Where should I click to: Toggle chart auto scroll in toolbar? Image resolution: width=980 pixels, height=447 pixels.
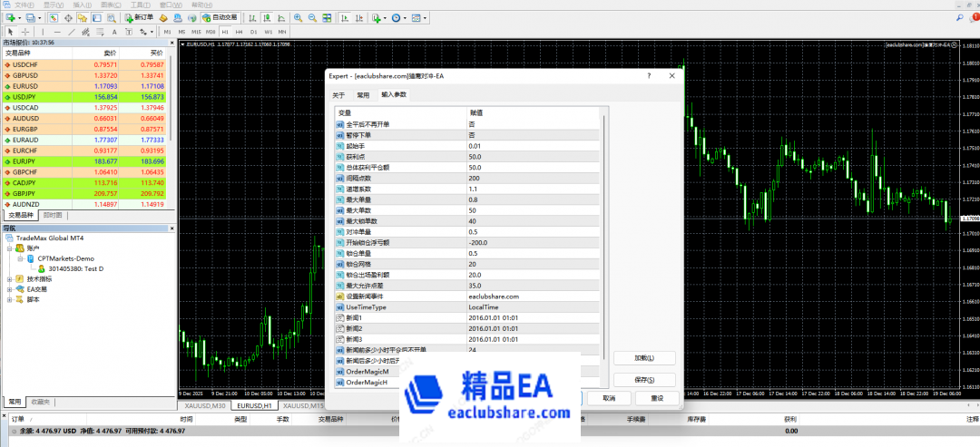click(345, 18)
